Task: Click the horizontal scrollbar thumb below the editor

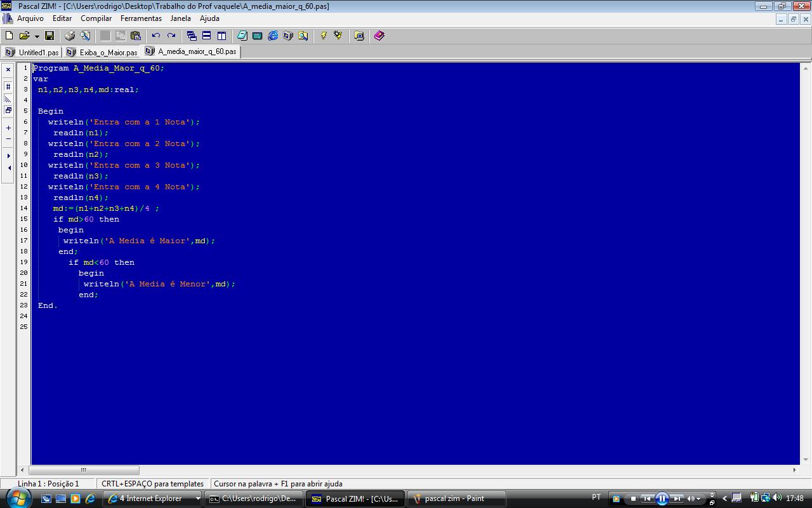Action: point(84,470)
